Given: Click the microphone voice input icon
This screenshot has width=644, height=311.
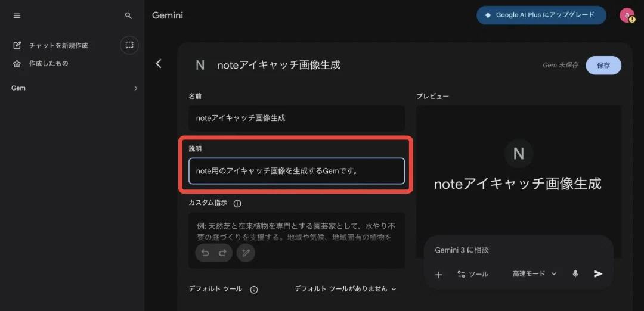Looking at the screenshot, I should pos(575,274).
